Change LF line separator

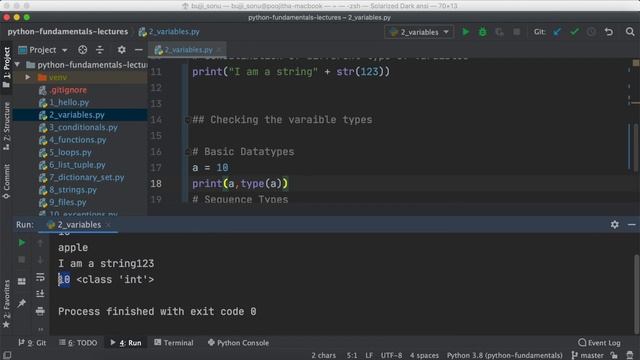click(369, 355)
